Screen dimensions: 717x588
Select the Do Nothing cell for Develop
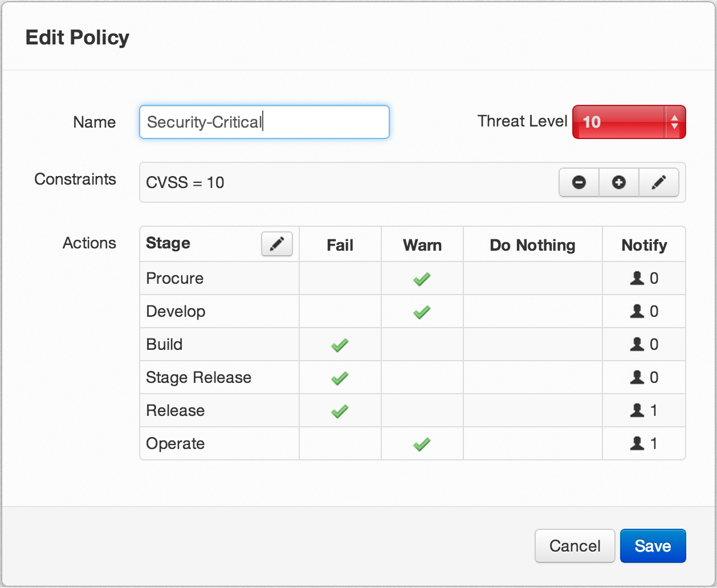coord(532,311)
